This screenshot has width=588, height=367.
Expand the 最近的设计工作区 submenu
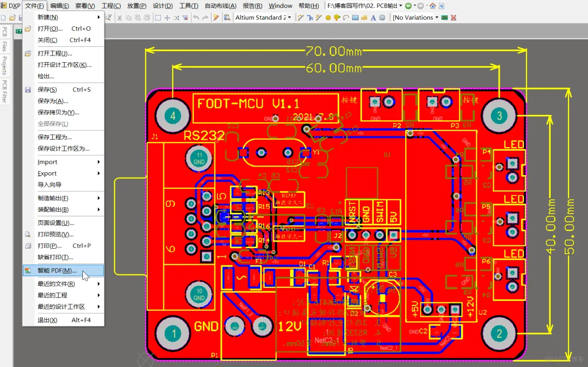point(64,306)
